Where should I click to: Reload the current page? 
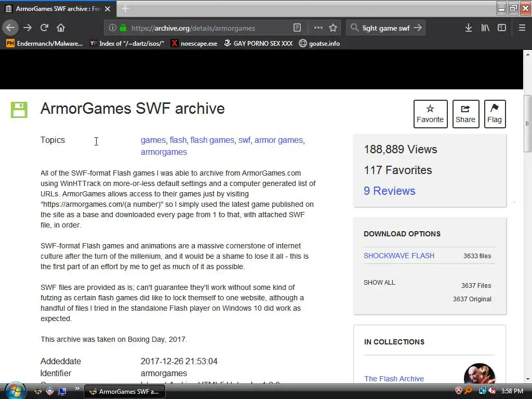coord(44,28)
